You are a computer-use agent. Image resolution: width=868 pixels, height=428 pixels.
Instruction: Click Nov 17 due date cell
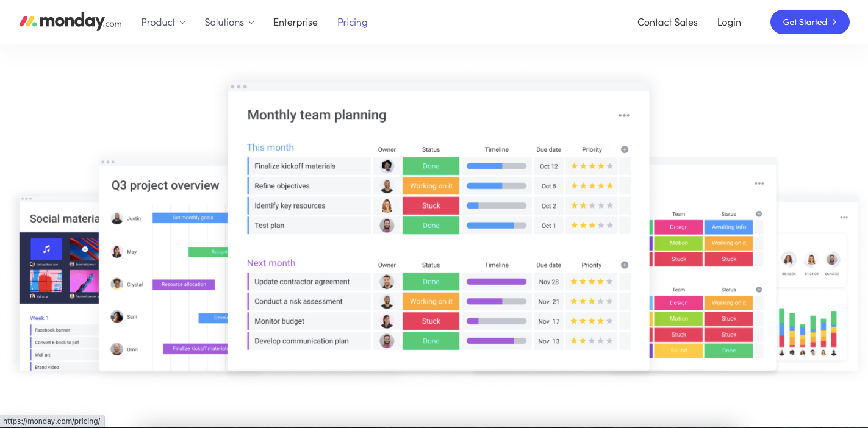[x=549, y=321]
